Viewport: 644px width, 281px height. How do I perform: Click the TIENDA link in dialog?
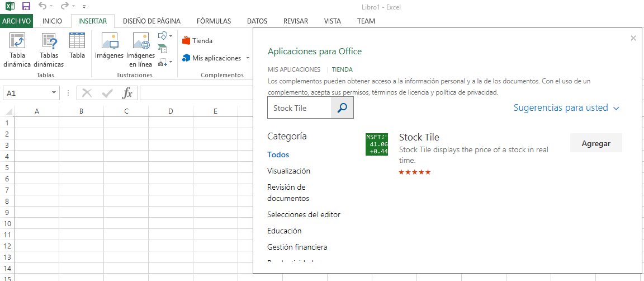click(342, 69)
